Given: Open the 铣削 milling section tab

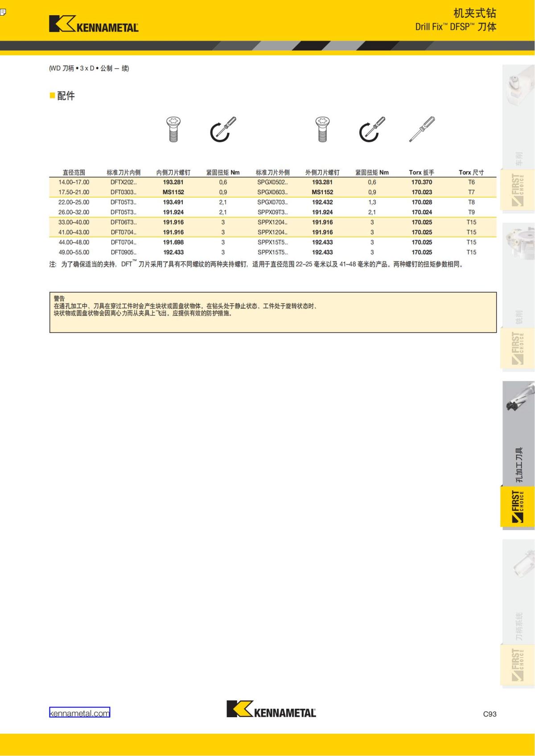Looking at the screenshot, I should coord(518,275).
